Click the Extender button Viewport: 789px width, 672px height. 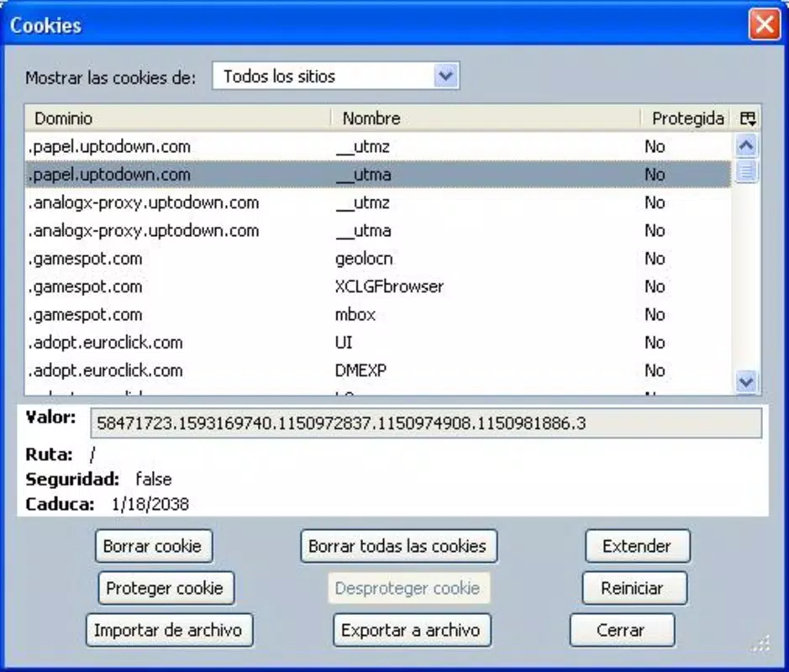pyautogui.click(x=638, y=546)
